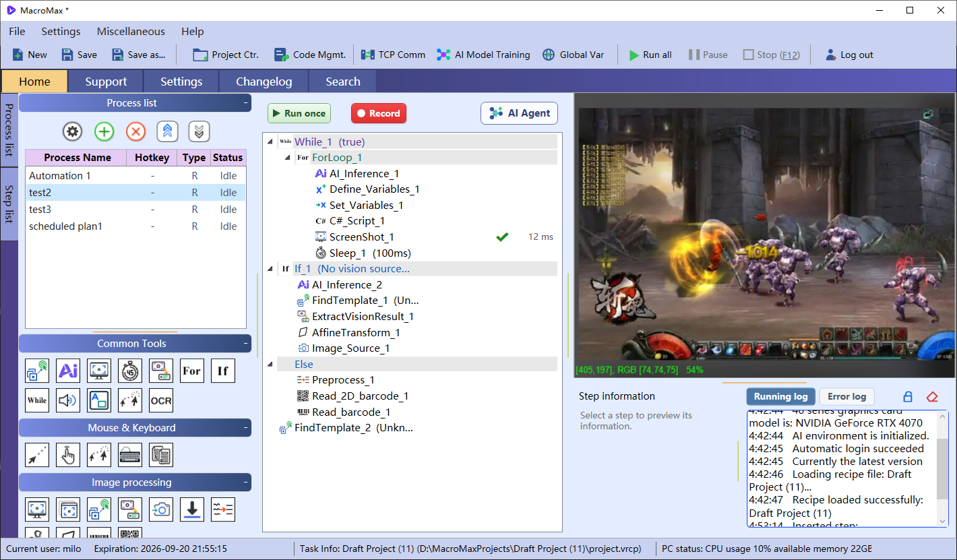Select the Preprocess tool in Image processing

(223, 509)
